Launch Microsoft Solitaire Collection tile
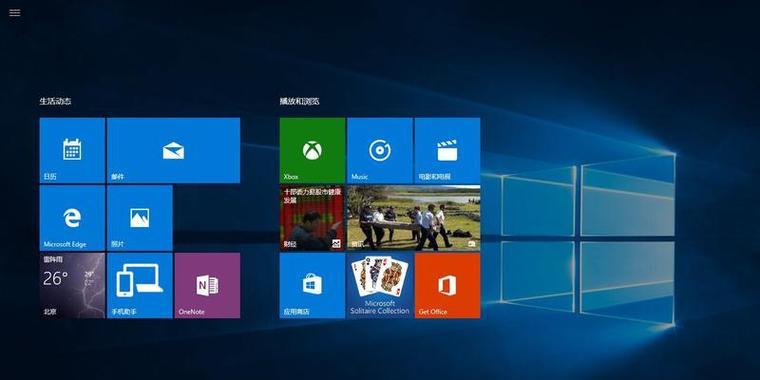Viewport: 760px width, 380px height. (380, 285)
